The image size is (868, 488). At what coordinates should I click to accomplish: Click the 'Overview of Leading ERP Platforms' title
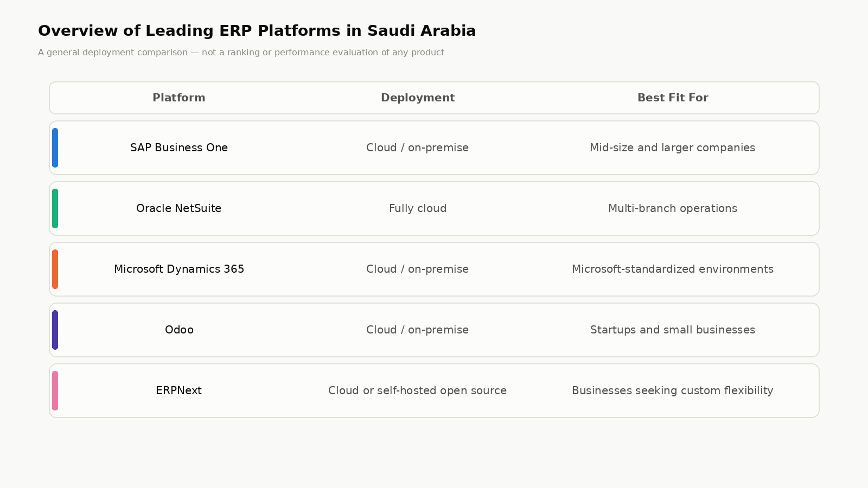(x=257, y=31)
